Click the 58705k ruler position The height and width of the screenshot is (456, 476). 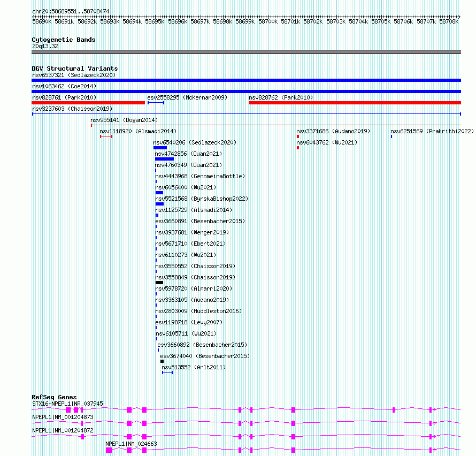pos(381,21)
